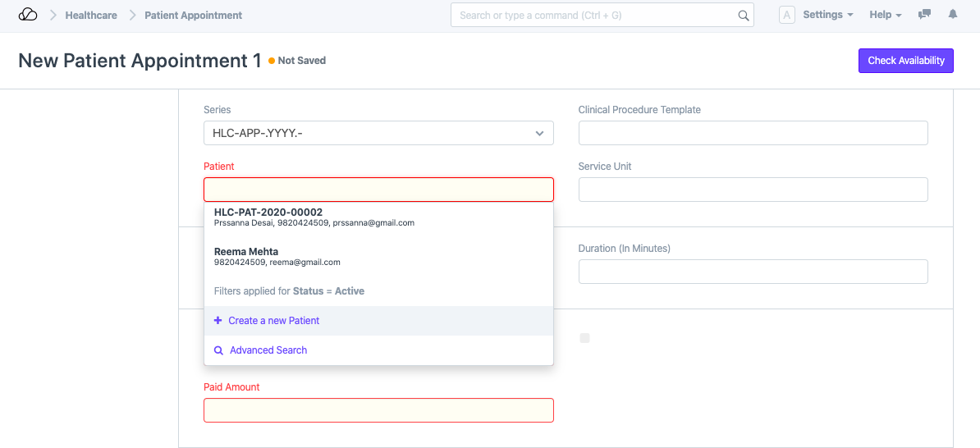The width and height of the screenshot is (980, 448).
Task: Go to Healthcare breadcrumb link
Action: coord(91,15)
